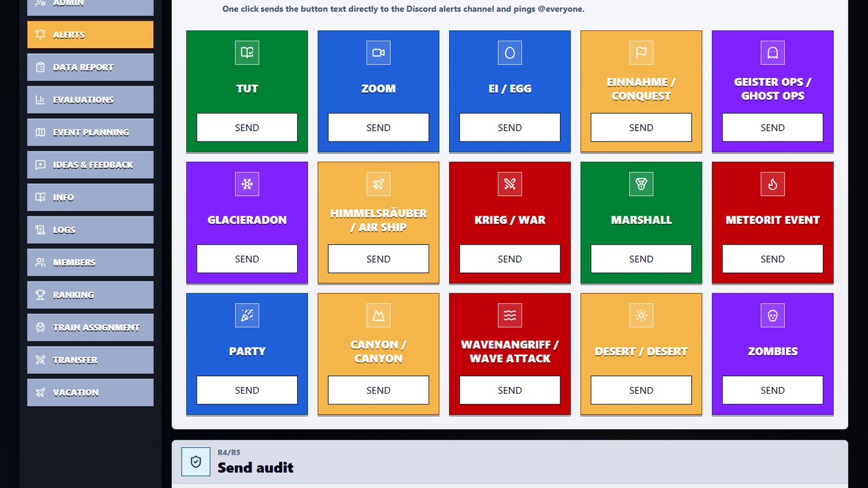Click the snowflake icon on Glacieradon card
868x488 pixels.
pos(247,184)
